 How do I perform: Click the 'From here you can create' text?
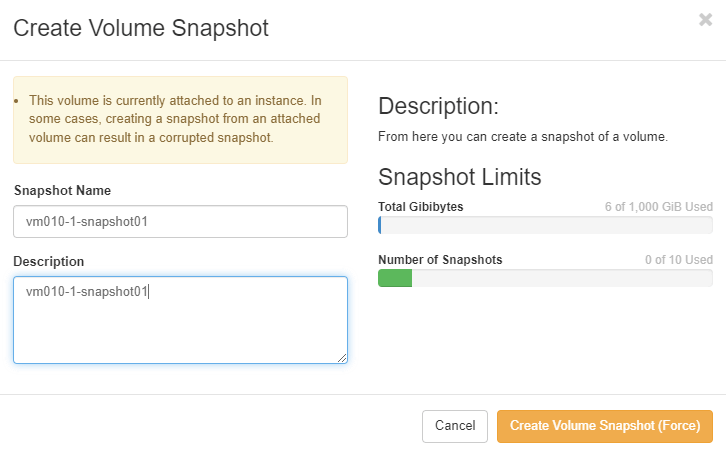[523, 136]
